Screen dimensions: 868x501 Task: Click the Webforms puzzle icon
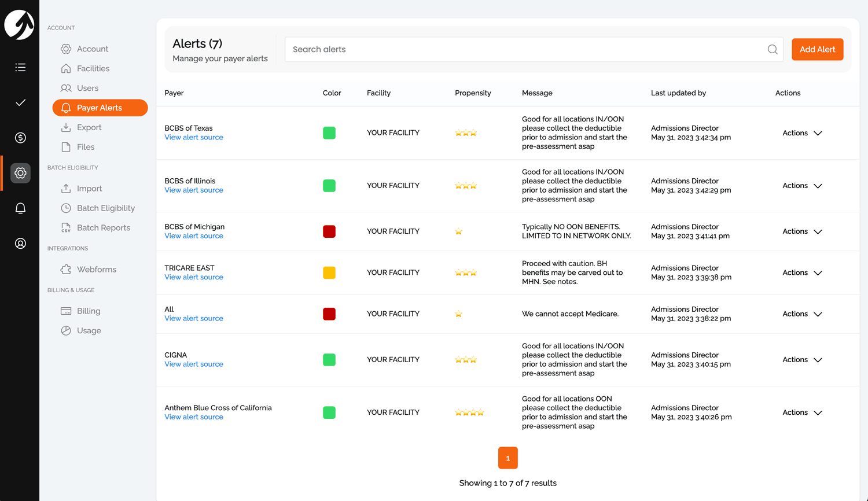(66, 270)
